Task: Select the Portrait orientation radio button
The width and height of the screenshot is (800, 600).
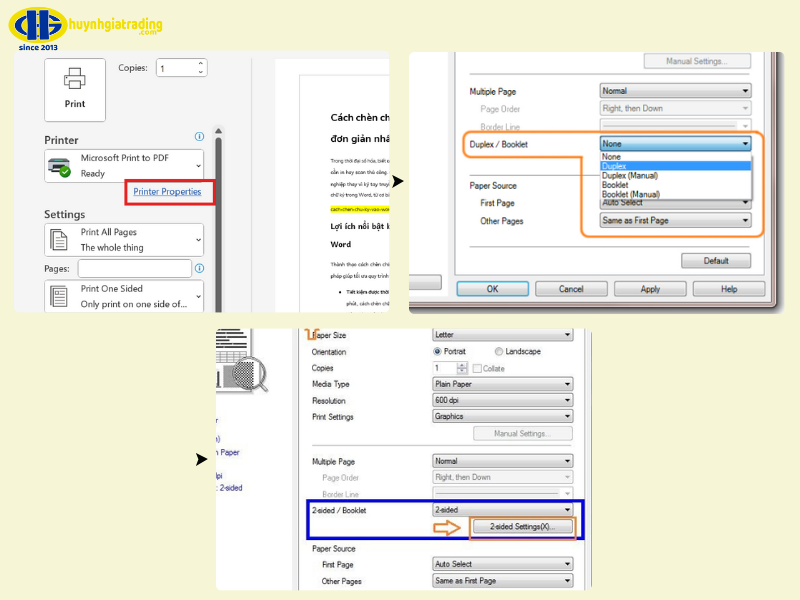Action: pos(438,352)
